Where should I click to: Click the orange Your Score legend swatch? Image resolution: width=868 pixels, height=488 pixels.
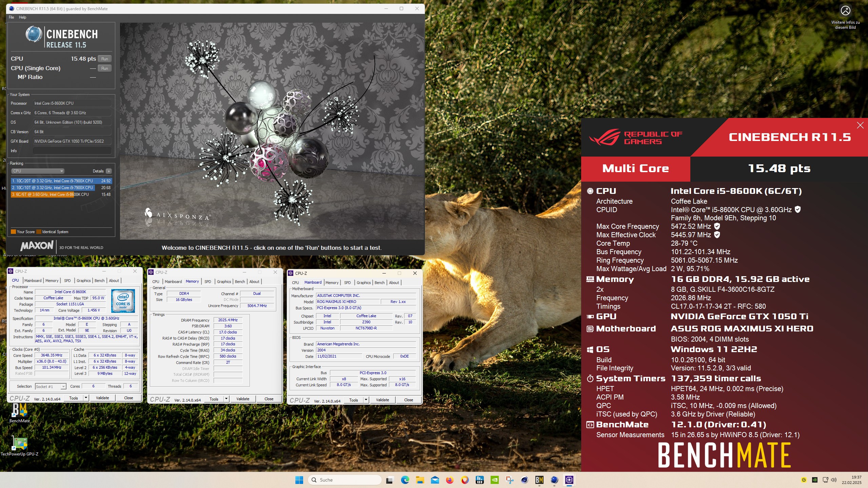pos(14,232)
